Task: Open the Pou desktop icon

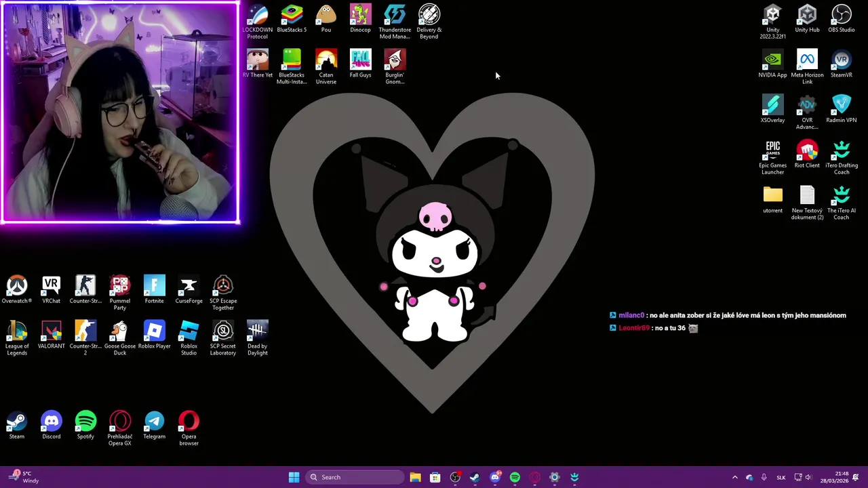Action: point(326,19)
